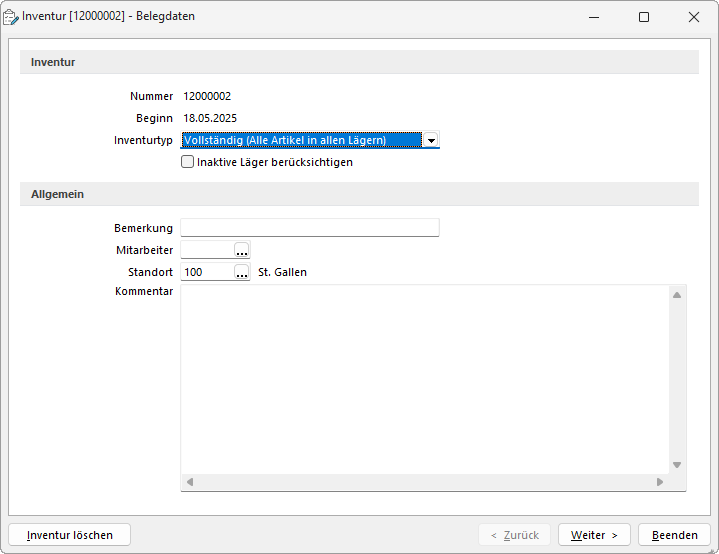The width and height of the screenshot is (719, 554).
Task: Maximize the Inventur Belegdaten window
Action: point(644,17)
